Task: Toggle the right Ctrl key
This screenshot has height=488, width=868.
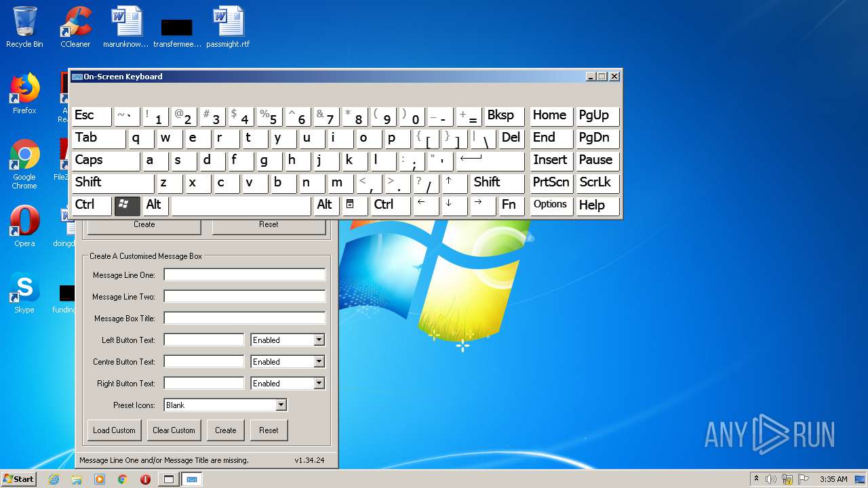Action: 390,205
